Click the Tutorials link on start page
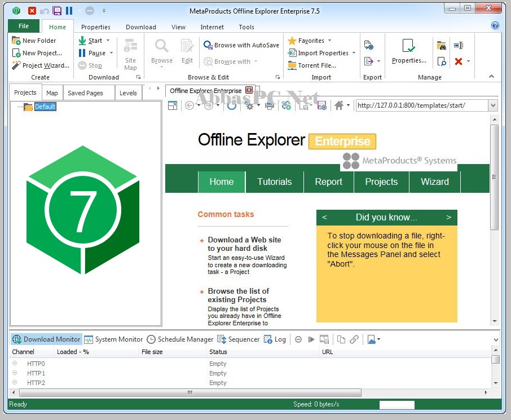Screen dimensions: 511x420 tap(275, 182)
